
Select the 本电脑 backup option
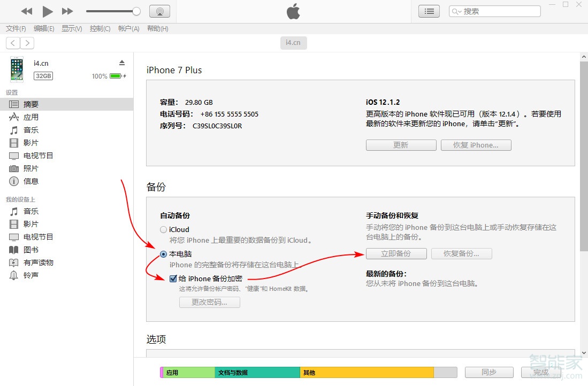click(x=163, y=254)
